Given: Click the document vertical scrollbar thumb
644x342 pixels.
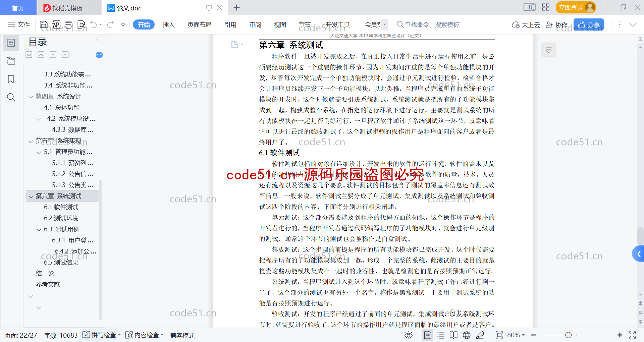Looking at the screenshot, I should (x=640, y=236).
